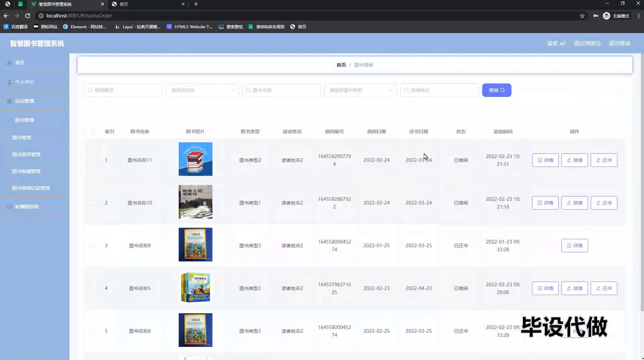This screenshot has height=360, width=644.
Task: Click the browser back arrow icon
Action: tap(6, 16)
